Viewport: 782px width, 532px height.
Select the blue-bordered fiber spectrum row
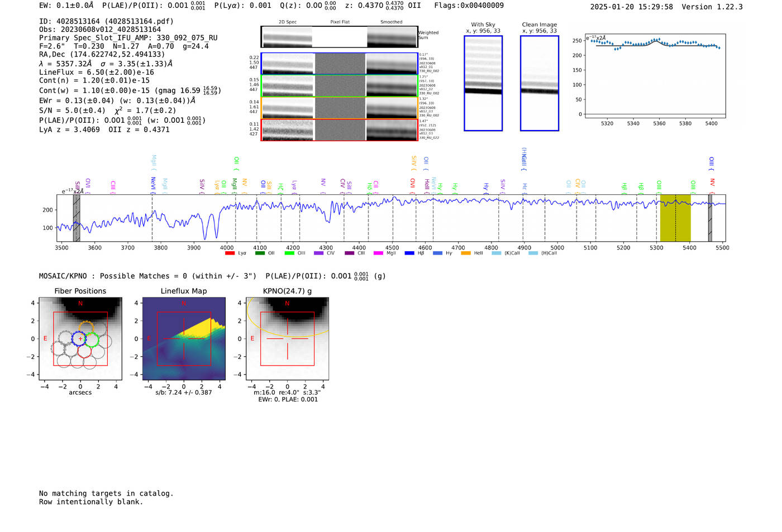pos(339,64)
